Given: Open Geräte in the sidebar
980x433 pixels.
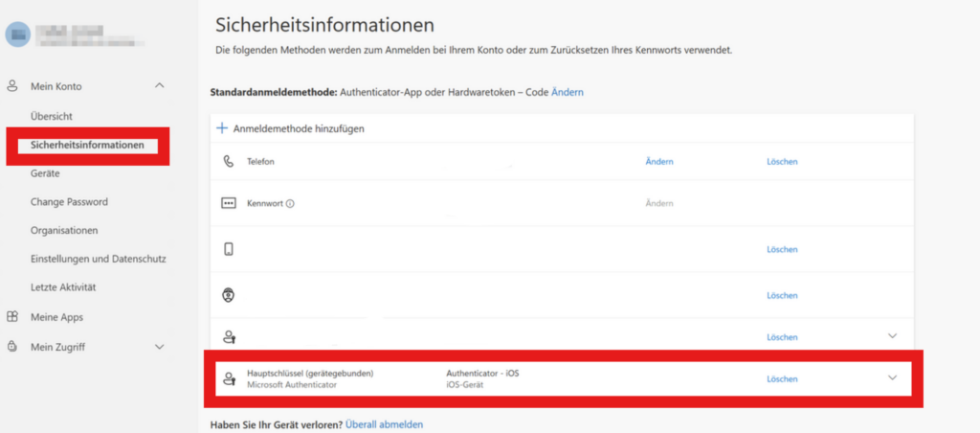Looking at the screenshot, I should click(45, 173).
